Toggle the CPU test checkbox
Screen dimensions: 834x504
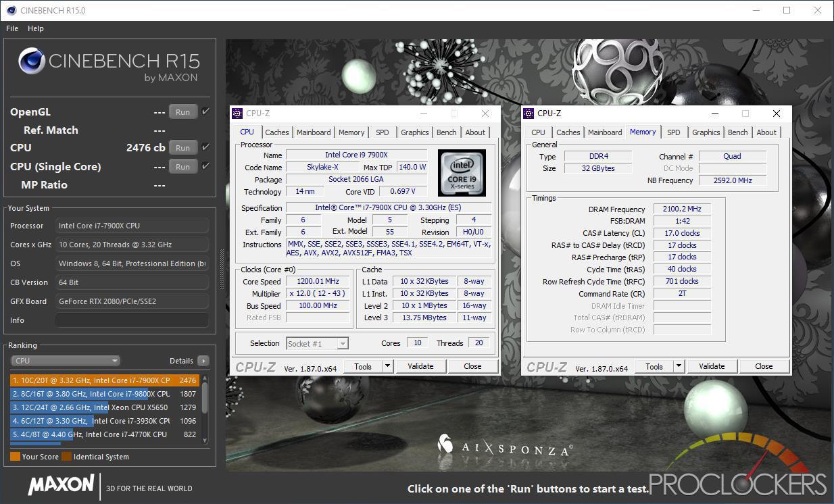pos(205,147)
